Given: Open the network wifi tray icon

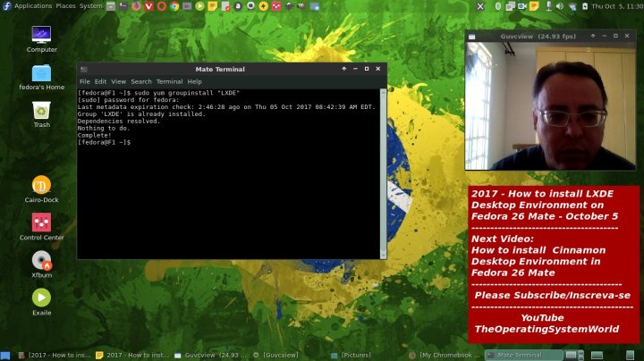Looking at the screenshot, I should [x=572, y=6].
